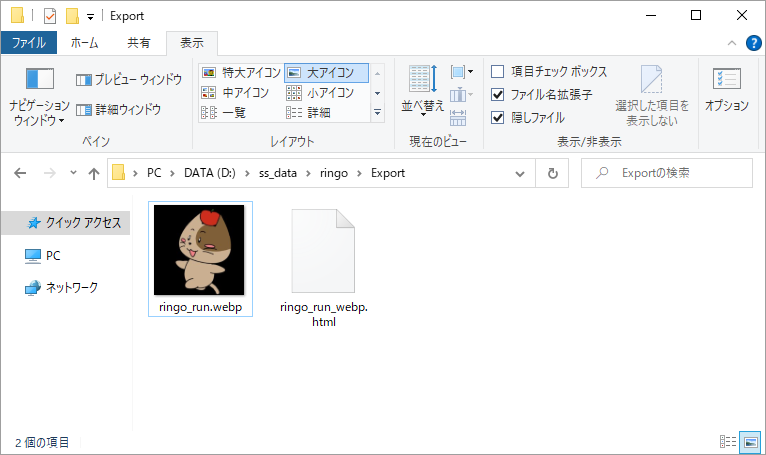Select Details (詳細) layout
This screenshot has width=766, height=455.
click(309, 112)
